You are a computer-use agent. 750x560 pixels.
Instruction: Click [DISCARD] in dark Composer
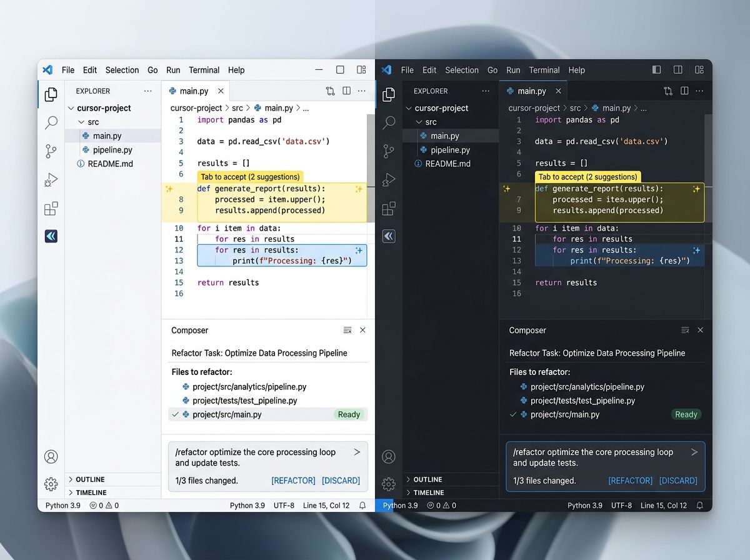(678, 481)
